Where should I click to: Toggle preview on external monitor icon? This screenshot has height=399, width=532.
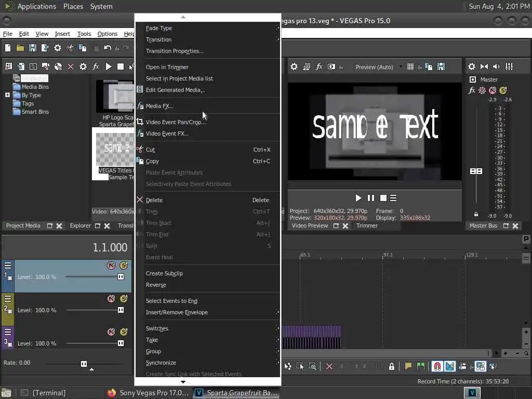tap(307, 67)
